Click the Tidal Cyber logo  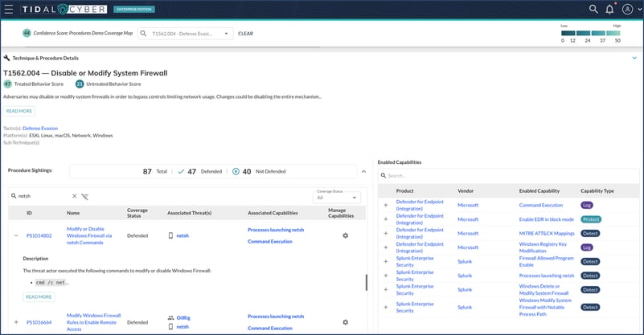(x=64, y=9)
